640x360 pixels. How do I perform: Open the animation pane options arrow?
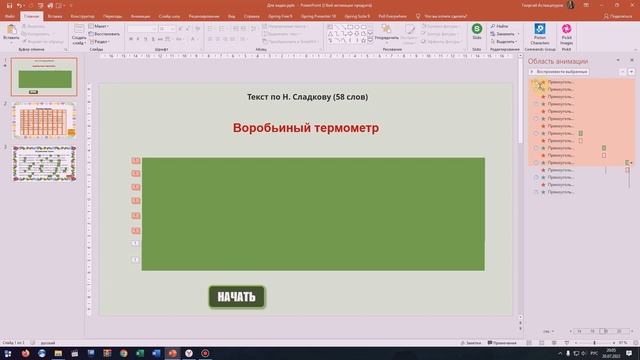[618, 60]
